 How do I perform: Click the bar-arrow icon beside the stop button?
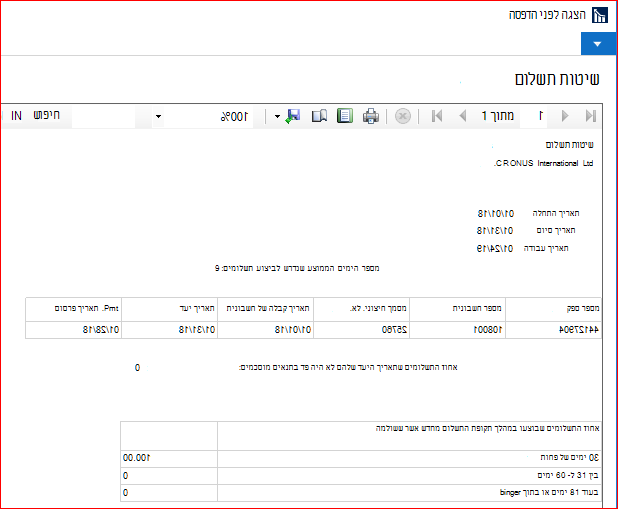tap(437, 116)
